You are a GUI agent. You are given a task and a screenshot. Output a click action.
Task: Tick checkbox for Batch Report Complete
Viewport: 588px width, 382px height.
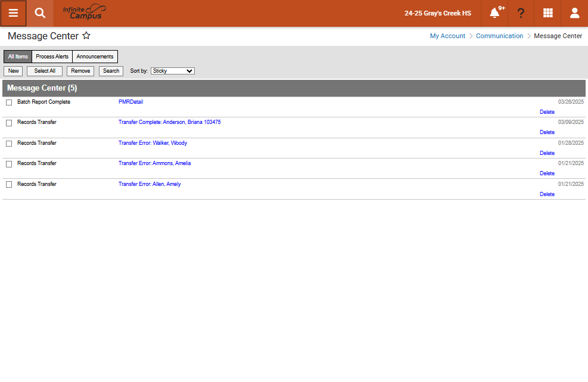pos(9,103)
